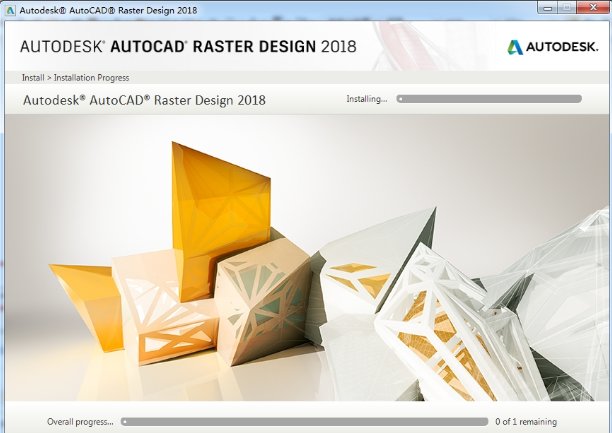The height and width of the screenshot is (433, 612).
Task: Minimize the installer window
Action: click(548, 7)
